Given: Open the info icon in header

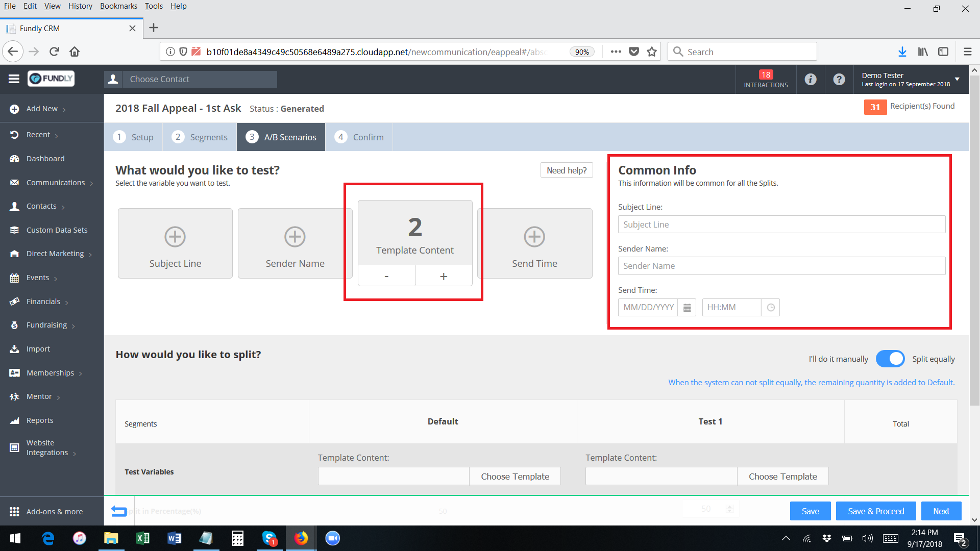Looking at the screenshot, I should (x=811, y=79).
